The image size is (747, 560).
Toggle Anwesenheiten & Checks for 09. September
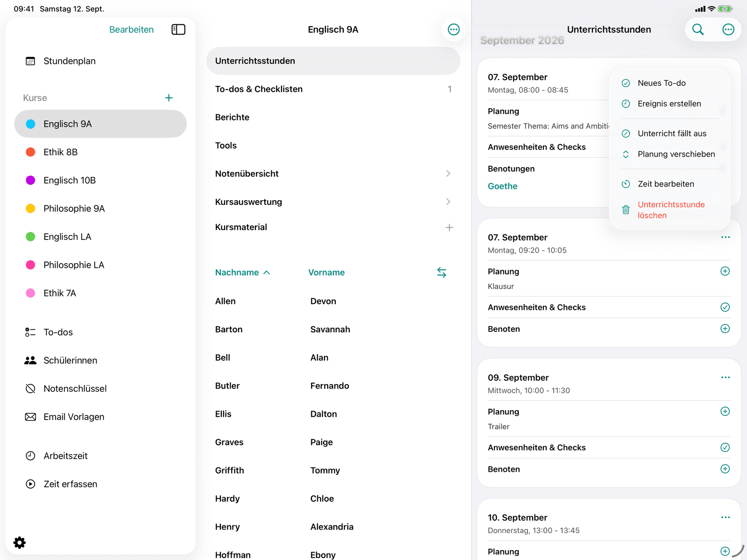click(725, 447)
